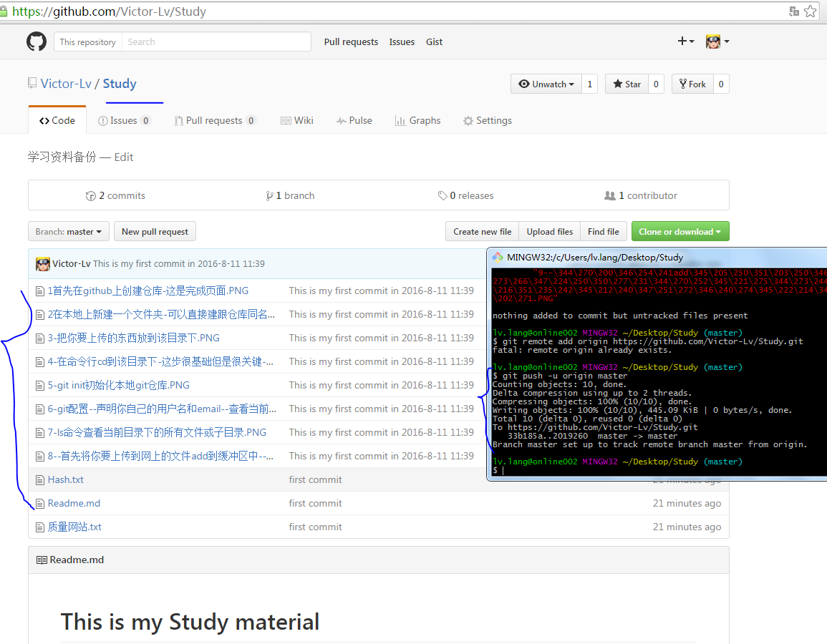Click the translate page icon in address bar
827x644 pixels.
tap(794, 11)
